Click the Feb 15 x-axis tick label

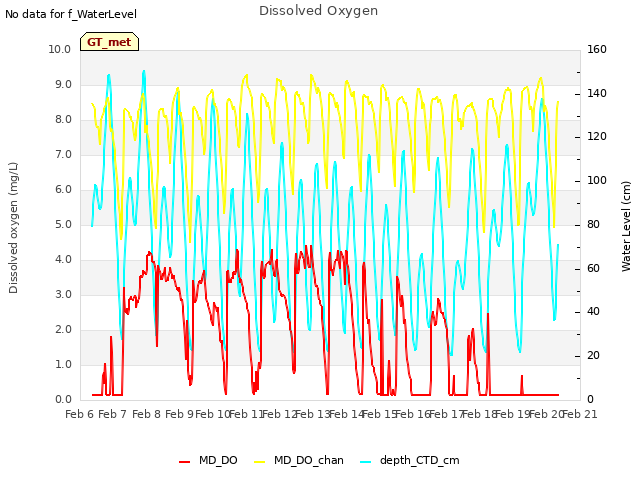tap(380, 414)
